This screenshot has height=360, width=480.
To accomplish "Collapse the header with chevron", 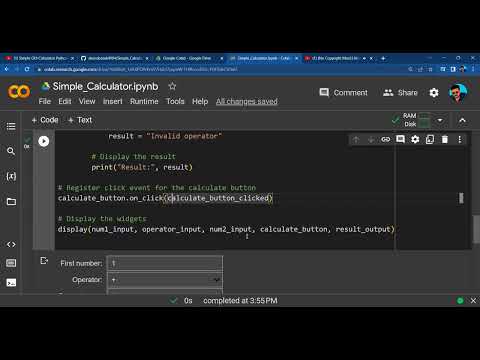I will click(462, 120).
